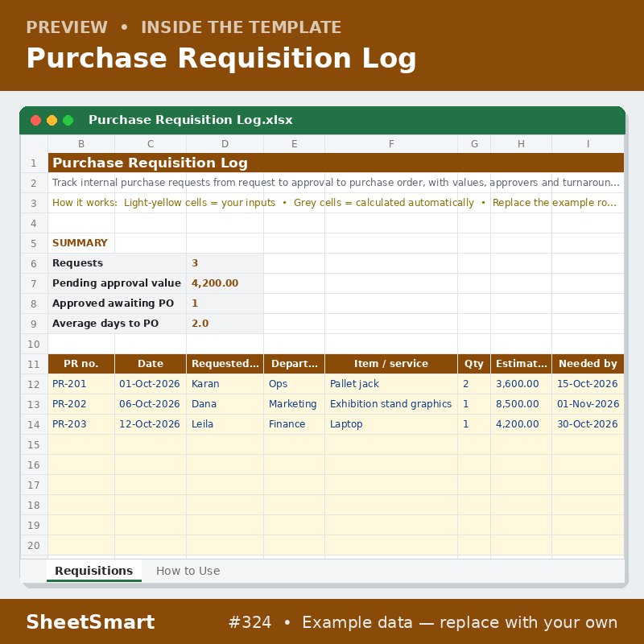Viewport: 644px width, 644px height.
Task: Open the How to Use sheet tab
Action: point(188,571)
